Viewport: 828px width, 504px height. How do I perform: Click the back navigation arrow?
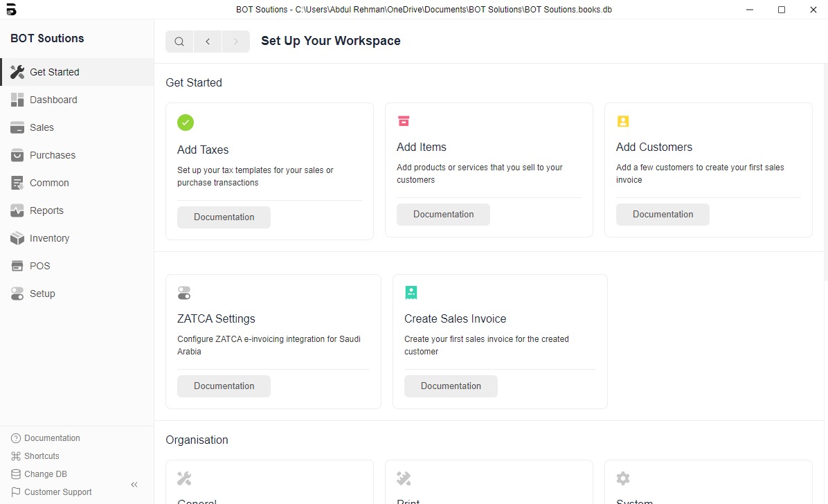[208, 42]
